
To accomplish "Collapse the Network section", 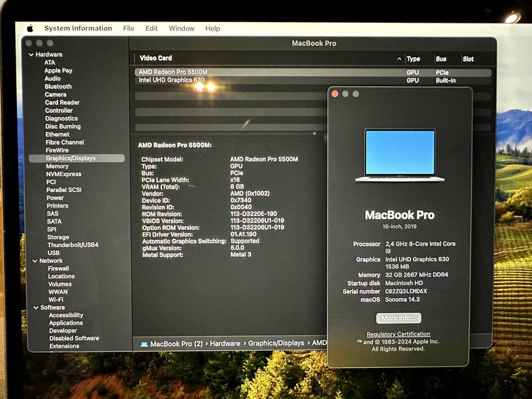I will click(35, 261).
